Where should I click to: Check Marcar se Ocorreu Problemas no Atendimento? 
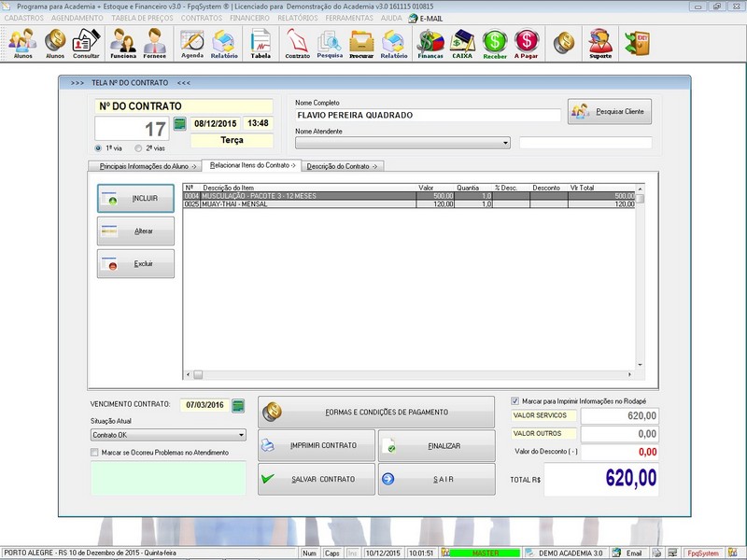94,453
